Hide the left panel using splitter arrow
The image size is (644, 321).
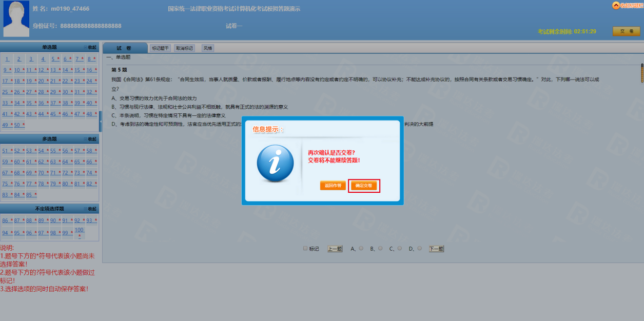click(101, 121)
